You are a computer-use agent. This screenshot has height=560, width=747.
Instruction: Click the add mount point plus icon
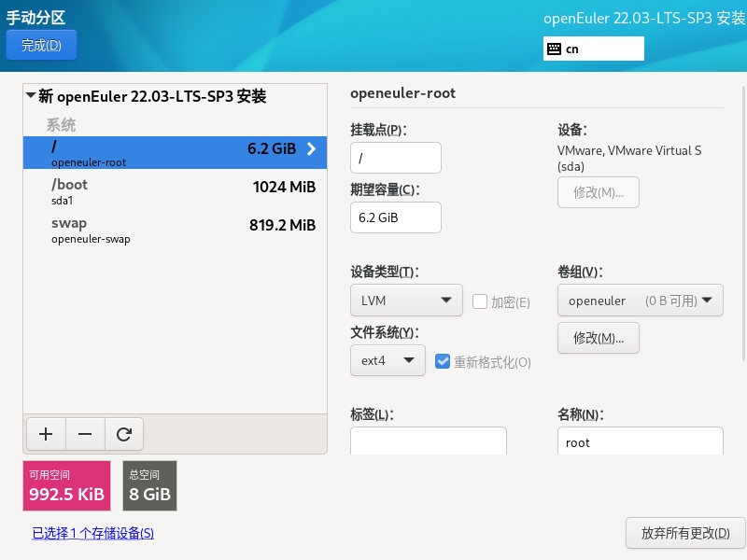tap(46, 434)
